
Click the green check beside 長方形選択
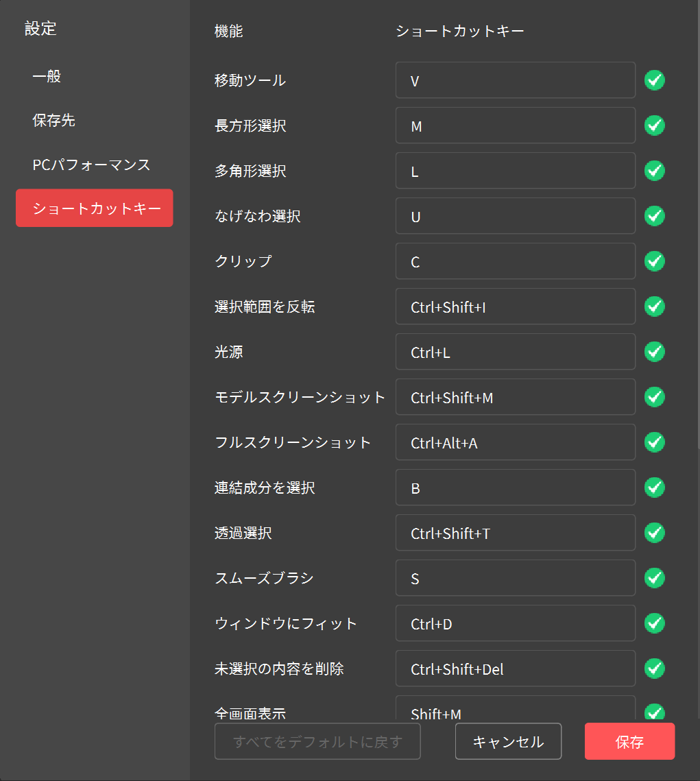pyautogui.click(x=654, y=125)
